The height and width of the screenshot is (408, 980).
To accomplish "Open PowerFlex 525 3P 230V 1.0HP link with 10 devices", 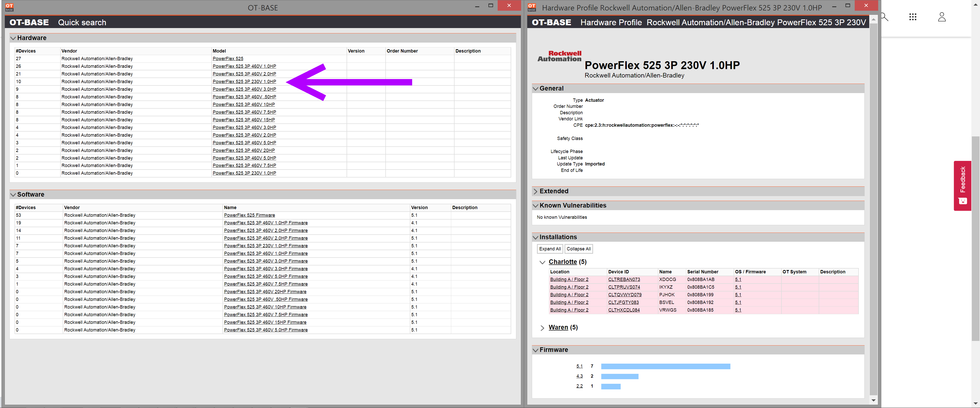I will (x=244, y=81).
